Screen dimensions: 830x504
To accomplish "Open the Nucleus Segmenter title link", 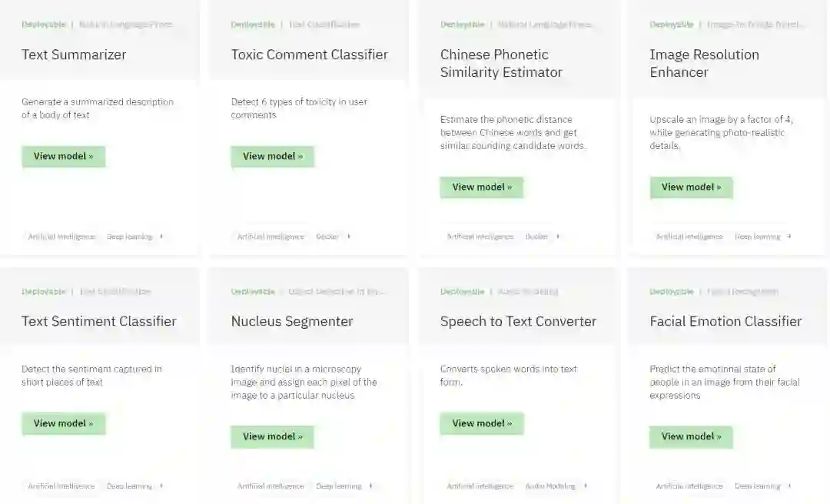I will click(x=292, y=321).
